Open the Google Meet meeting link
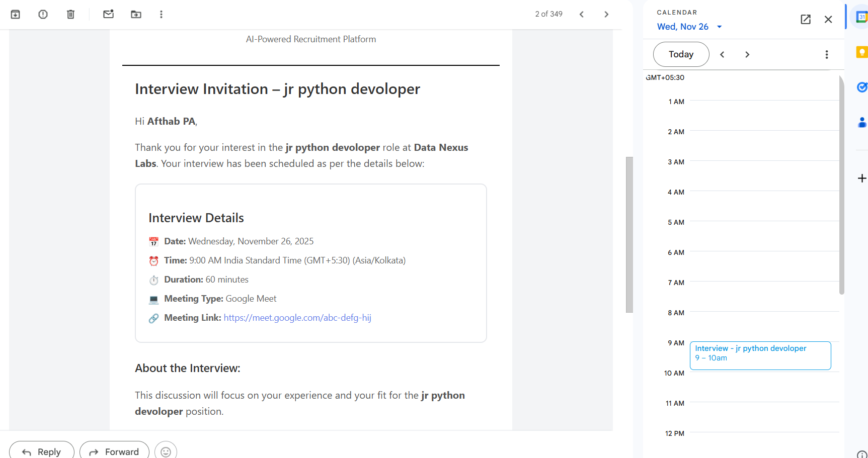The width and height of the screenshot is (868, 458). 297,318
